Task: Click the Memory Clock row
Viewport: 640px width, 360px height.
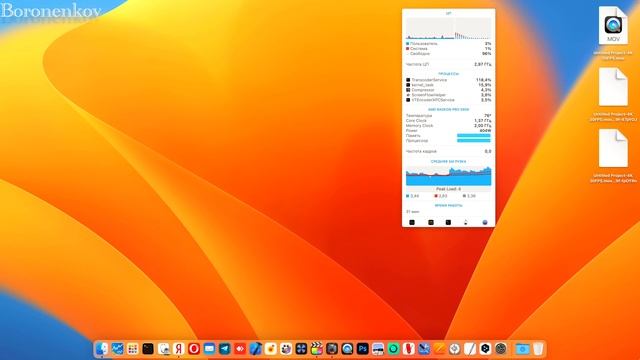Action: click(449, 126)
